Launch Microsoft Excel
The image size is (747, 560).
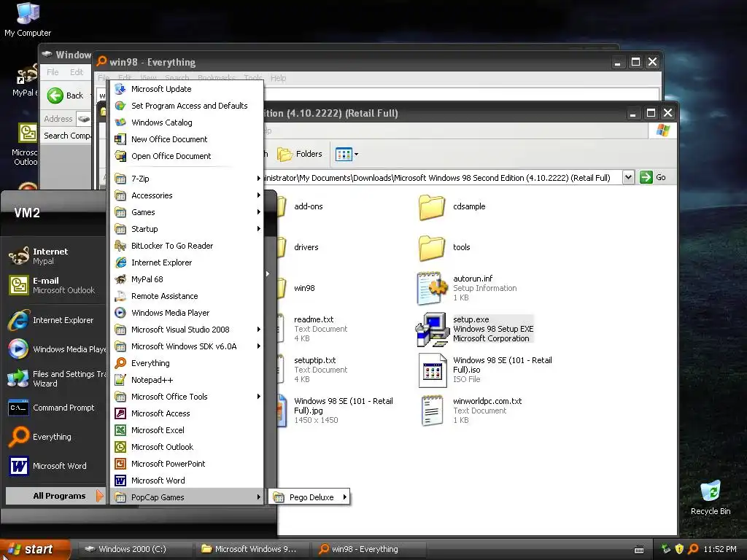[x=187, y=430]
